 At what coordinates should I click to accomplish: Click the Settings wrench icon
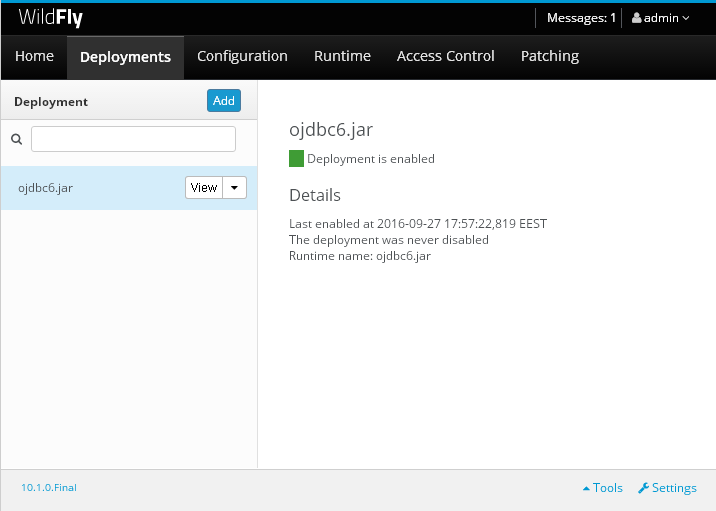click(643, 488)
